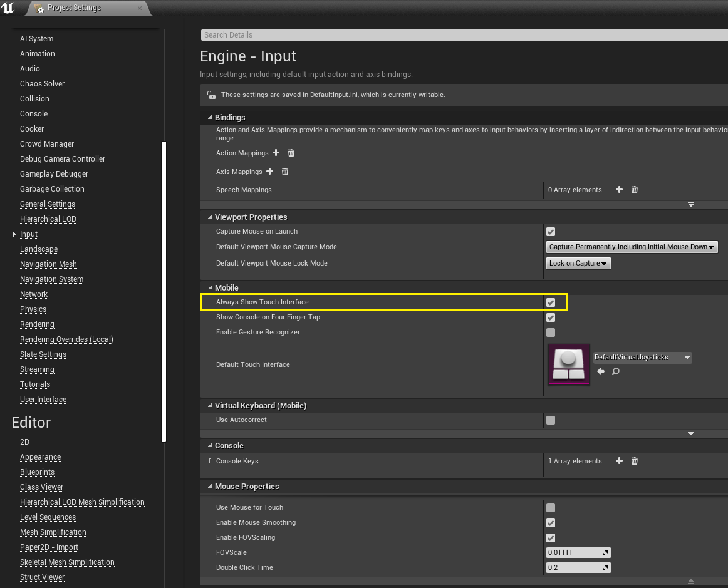
Task: Collapse the Bindings section
Action: (x=211, y=117)
